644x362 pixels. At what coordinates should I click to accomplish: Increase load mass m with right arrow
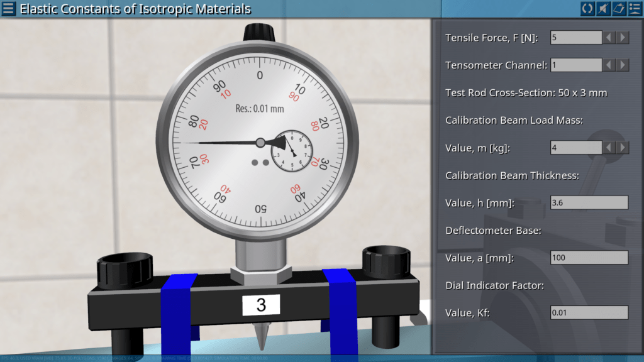coord(623,148)
